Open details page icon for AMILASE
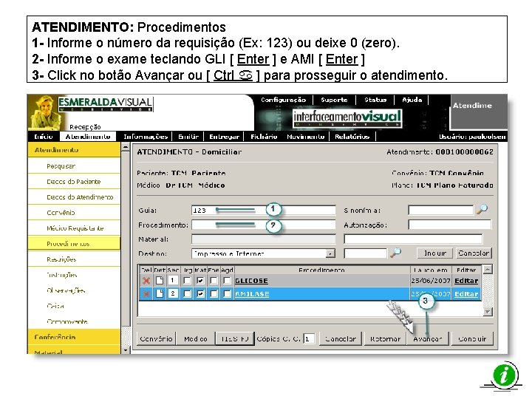 pos(160,294)
